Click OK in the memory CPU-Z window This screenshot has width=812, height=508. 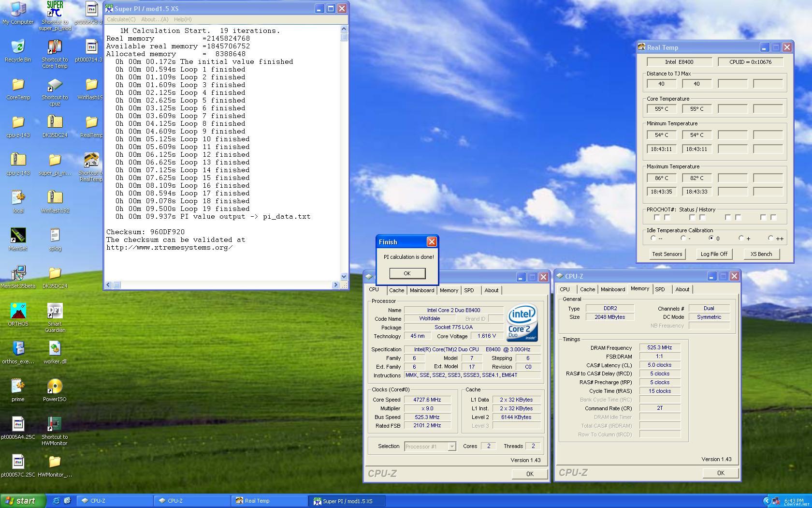click(720, 473)
